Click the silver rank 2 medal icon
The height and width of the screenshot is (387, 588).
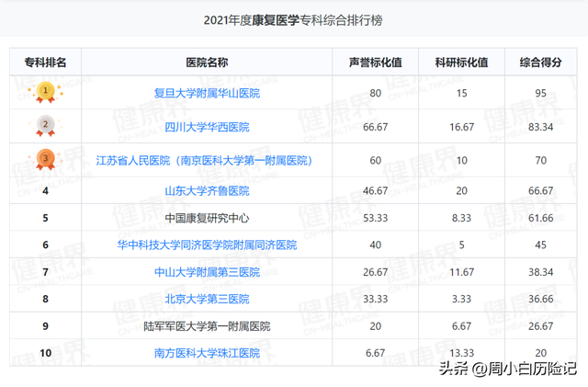45,126
